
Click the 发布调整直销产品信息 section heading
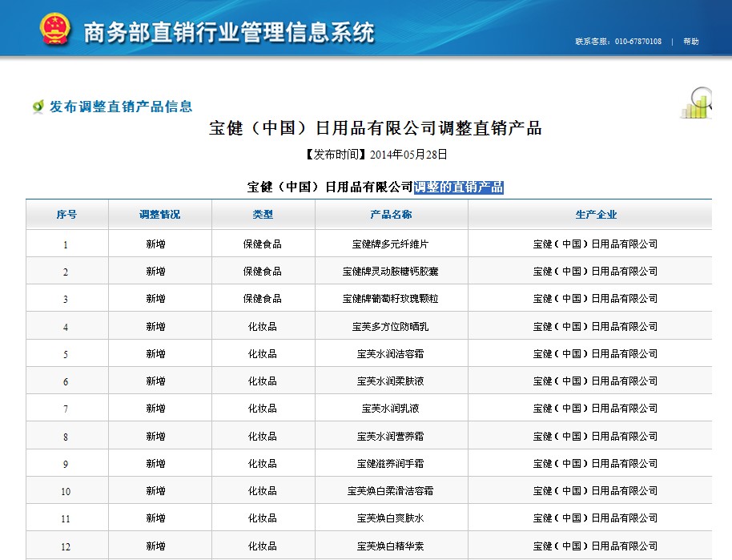click(x=121, y=107)
